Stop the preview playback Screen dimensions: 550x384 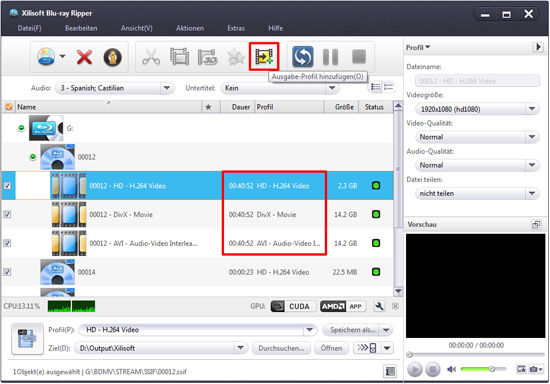433,369
